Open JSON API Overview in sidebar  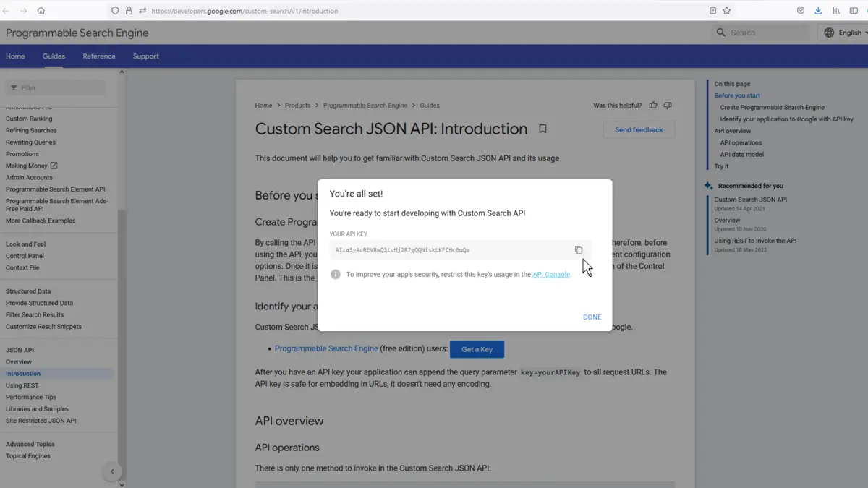click(19, 361)
